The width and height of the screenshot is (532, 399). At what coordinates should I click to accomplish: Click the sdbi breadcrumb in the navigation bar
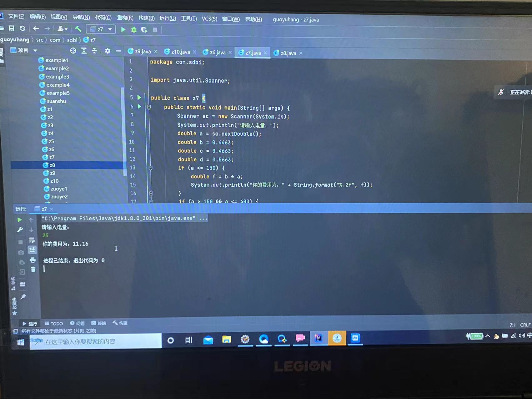[72, 40]
